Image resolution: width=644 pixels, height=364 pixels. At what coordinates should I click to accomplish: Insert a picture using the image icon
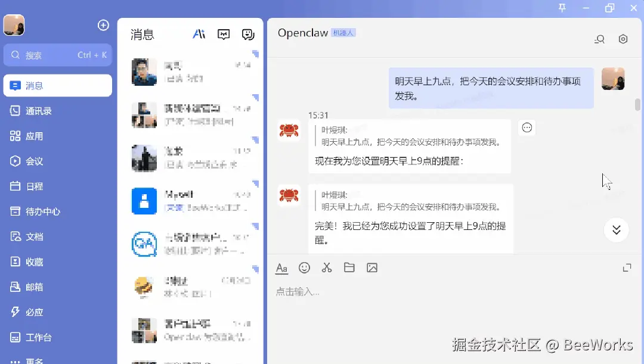coord(372,267)
